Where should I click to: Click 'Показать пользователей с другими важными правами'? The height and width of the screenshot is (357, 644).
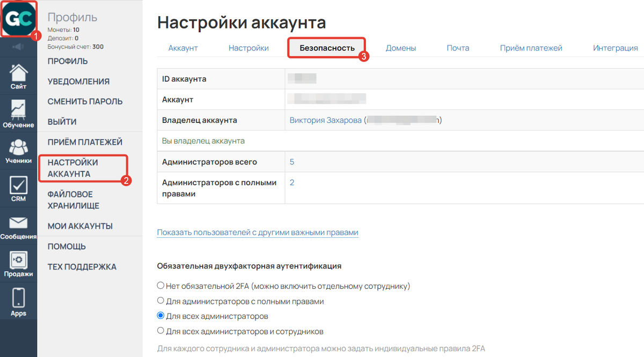(x=258, y=232)
